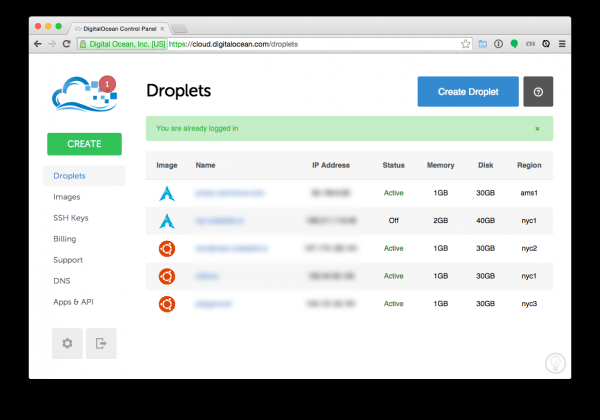
Task: Click the Memory column header
Action: (x=440, y=165)
